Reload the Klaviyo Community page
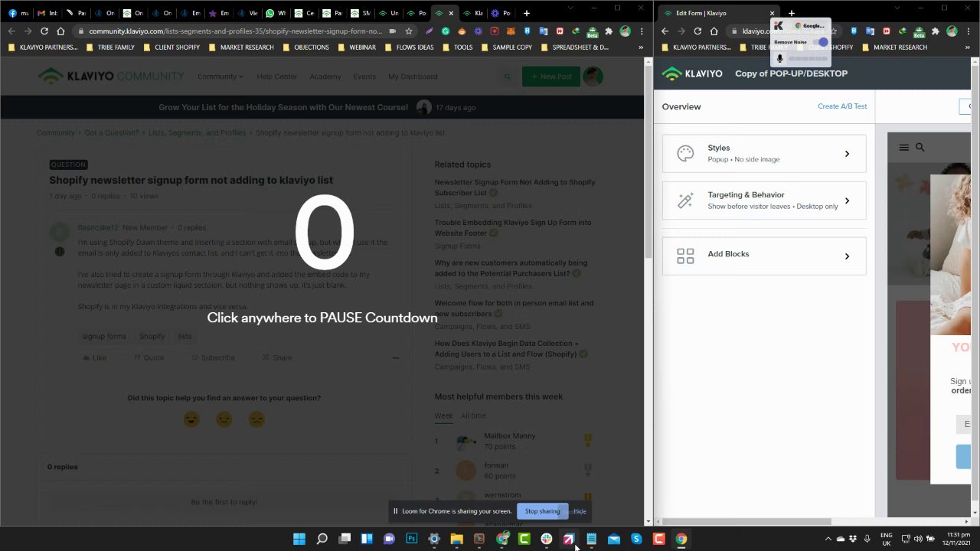The width and height of the screenshot is (980, 551). (44, 31)
